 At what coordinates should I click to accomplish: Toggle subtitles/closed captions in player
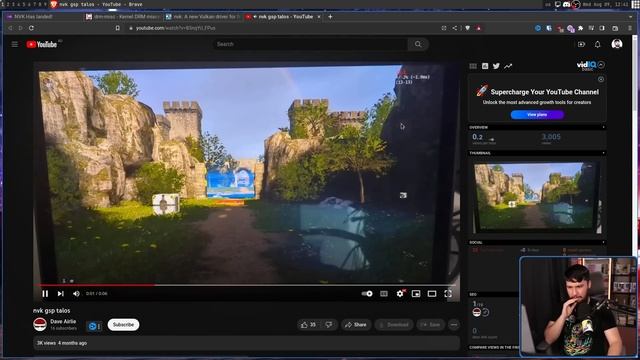[384, 293]
